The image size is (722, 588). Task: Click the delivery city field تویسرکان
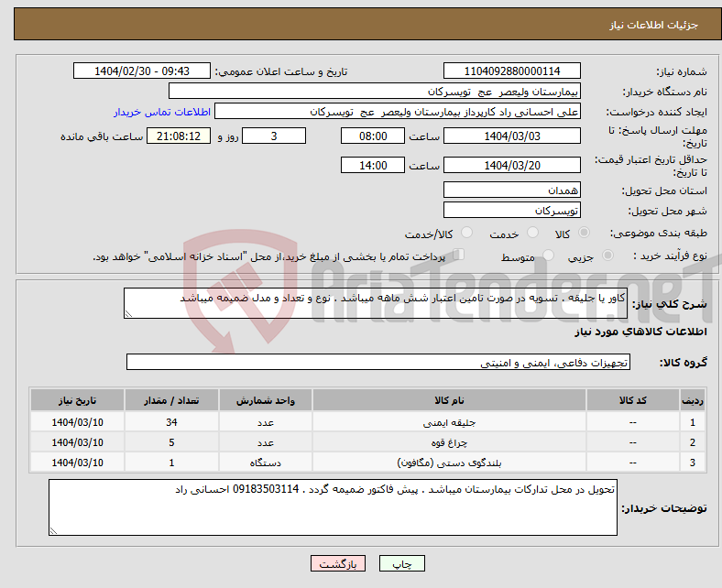tap(511, 210)
